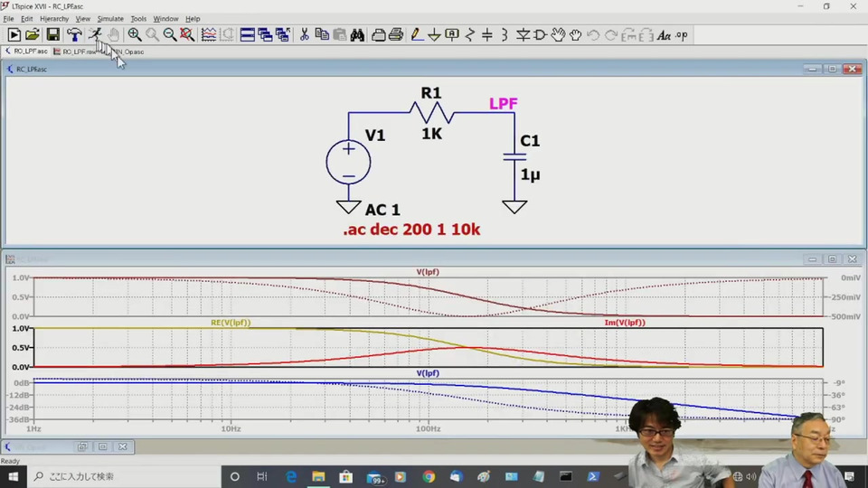Click the Redo arrow icon

pos(610,35)
